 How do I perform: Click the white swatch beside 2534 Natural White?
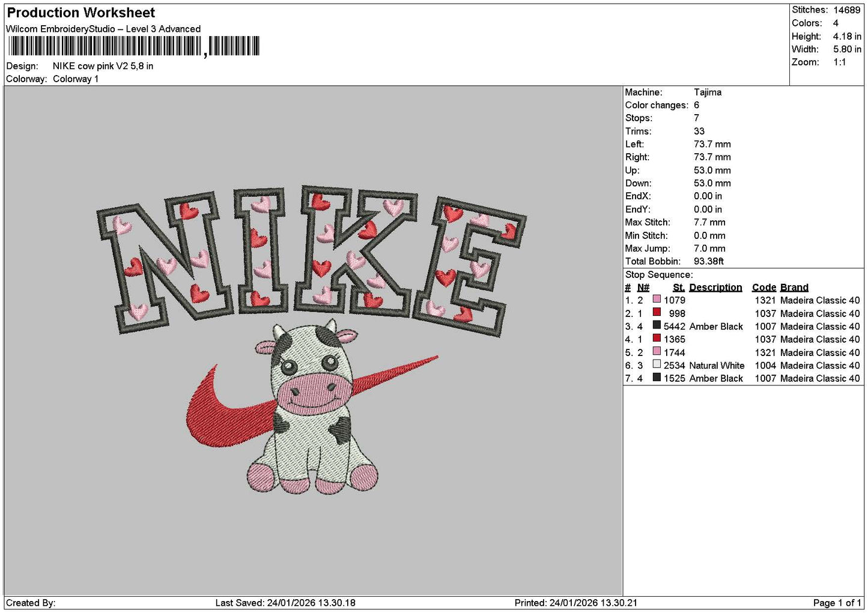pos(657,364)
